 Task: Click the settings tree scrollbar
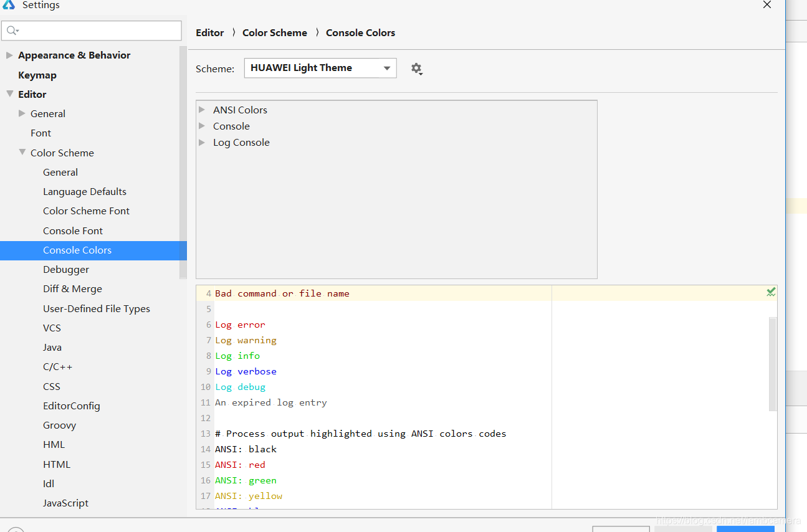coord(183,162)
